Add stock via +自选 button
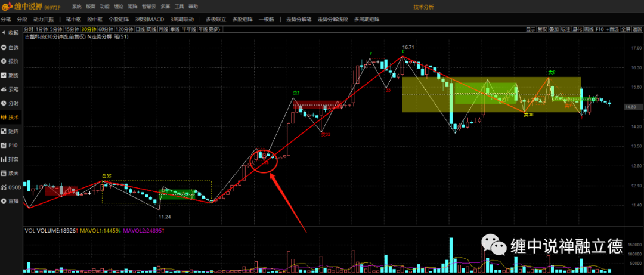Screen dimensions: 644x275 coord(613,29)
